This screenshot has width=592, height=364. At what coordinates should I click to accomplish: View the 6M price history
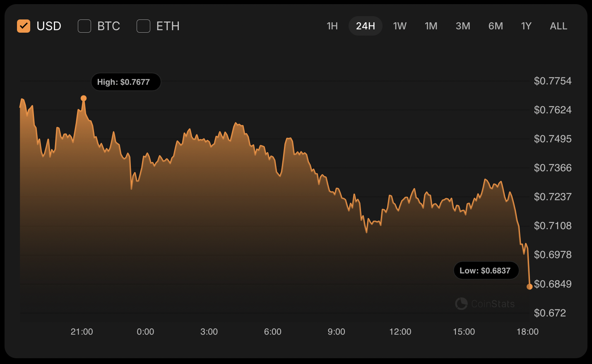tap(496, 26)
